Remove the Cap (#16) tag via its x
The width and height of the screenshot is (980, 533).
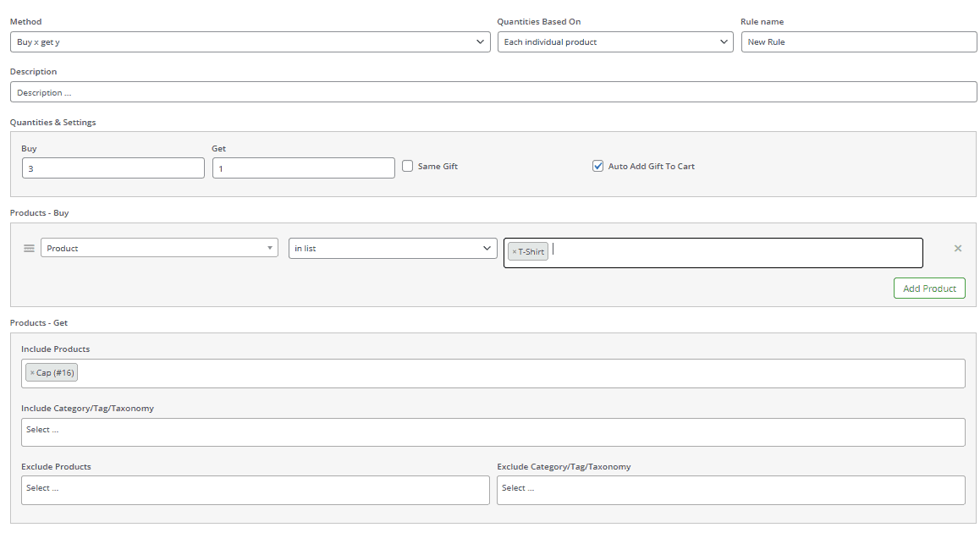click(x=32, y=373)
